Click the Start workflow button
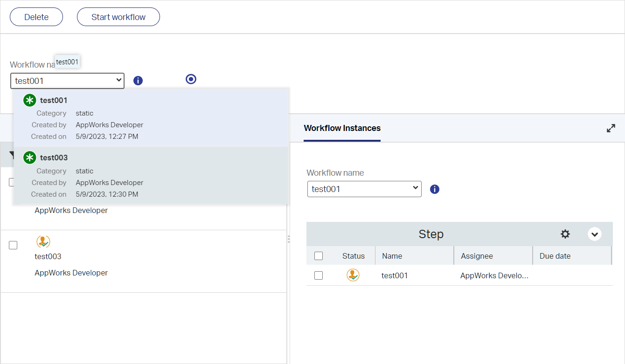The height and width of the screenshot is (364, 625). [118, 17]
